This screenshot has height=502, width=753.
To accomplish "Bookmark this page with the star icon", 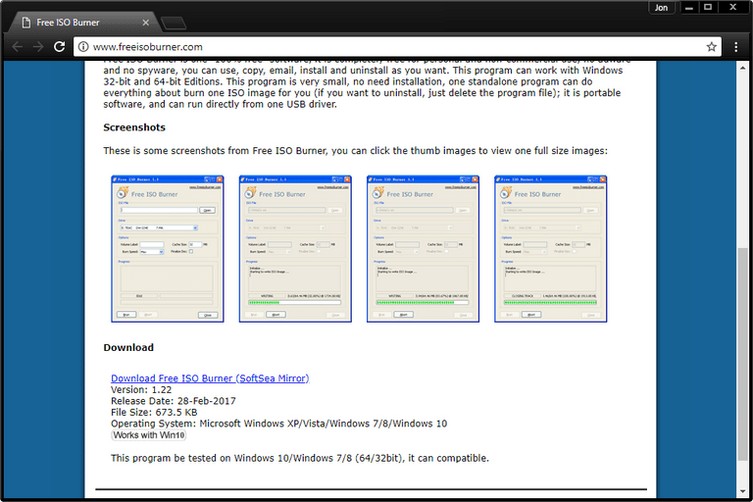I will [711, 47].
